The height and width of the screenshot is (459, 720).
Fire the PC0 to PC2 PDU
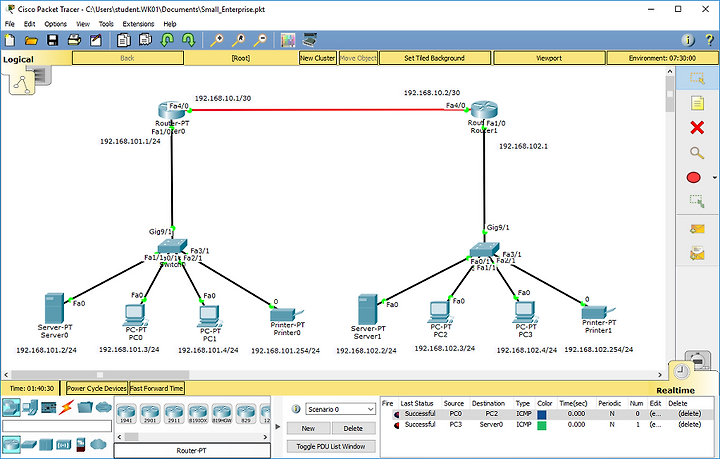(x=396, y=414)
